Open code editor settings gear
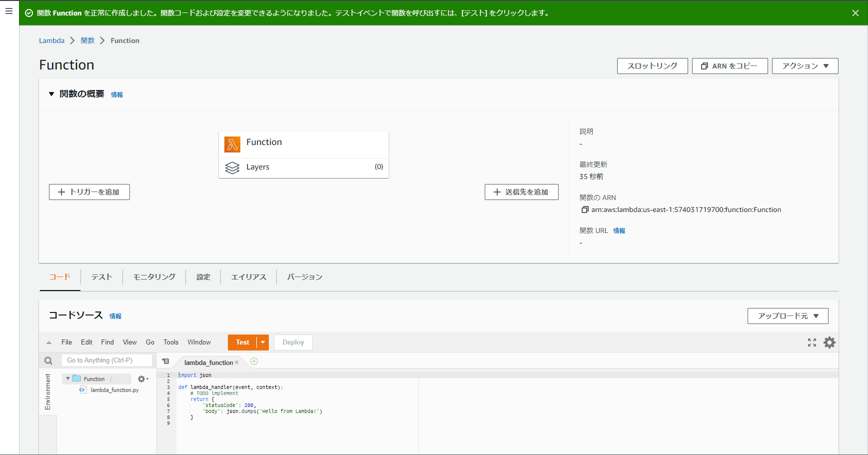 pos(830,342)
